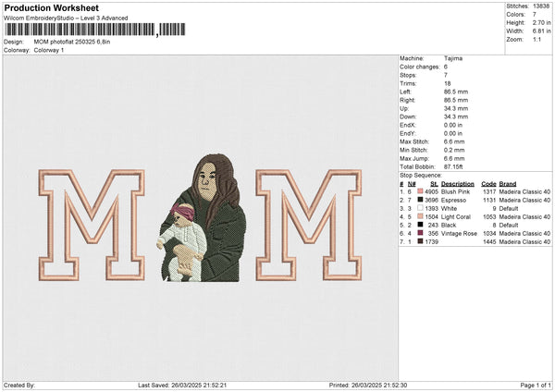This screenshot has height=392, width=555.
Task: Click the 'N#' column header
Action: click(x=412, y=184)
